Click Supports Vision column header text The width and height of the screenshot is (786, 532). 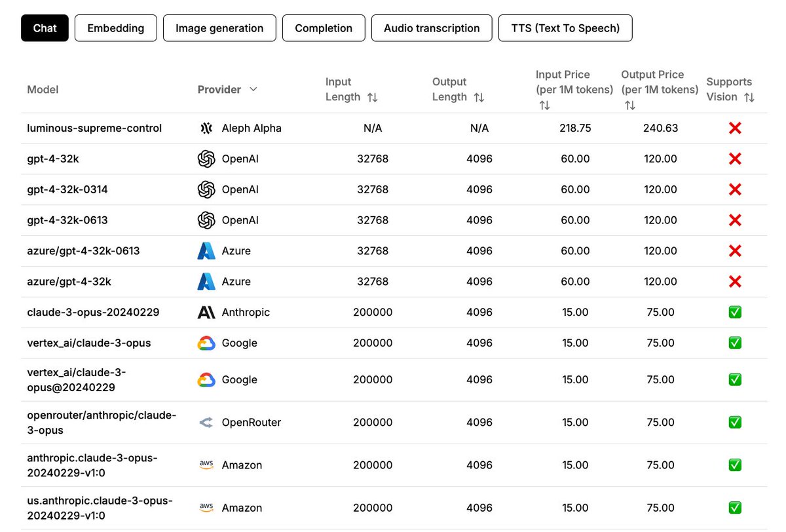click(x=729, y=90)
